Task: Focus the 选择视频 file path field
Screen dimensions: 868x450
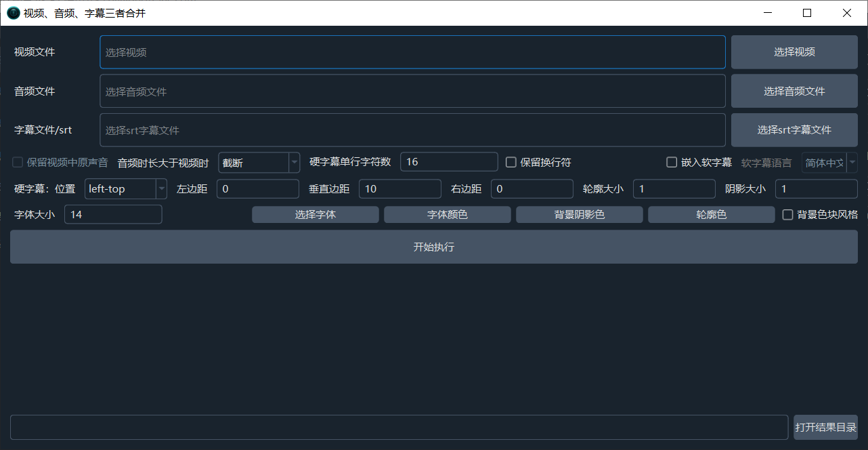Action: coord(412,52)
